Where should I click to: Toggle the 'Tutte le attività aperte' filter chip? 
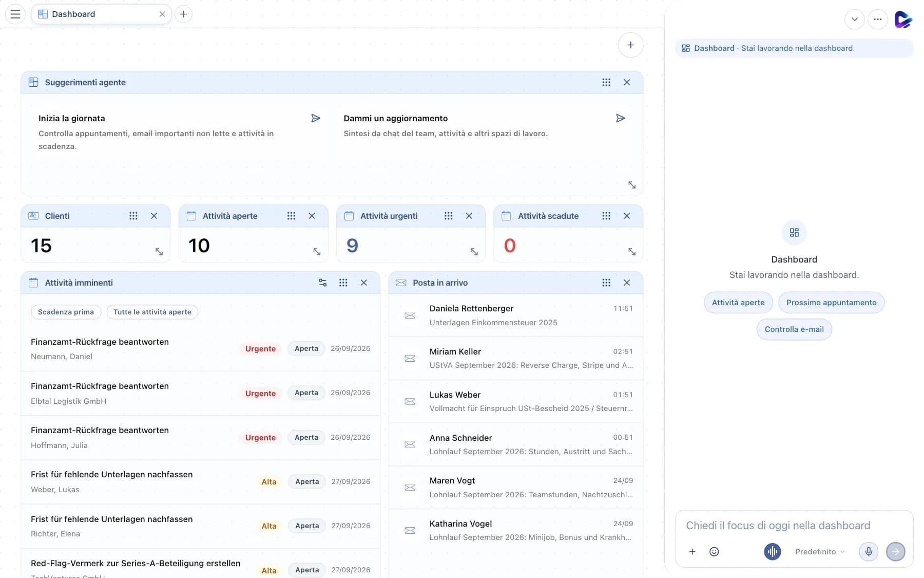[152, 312]
